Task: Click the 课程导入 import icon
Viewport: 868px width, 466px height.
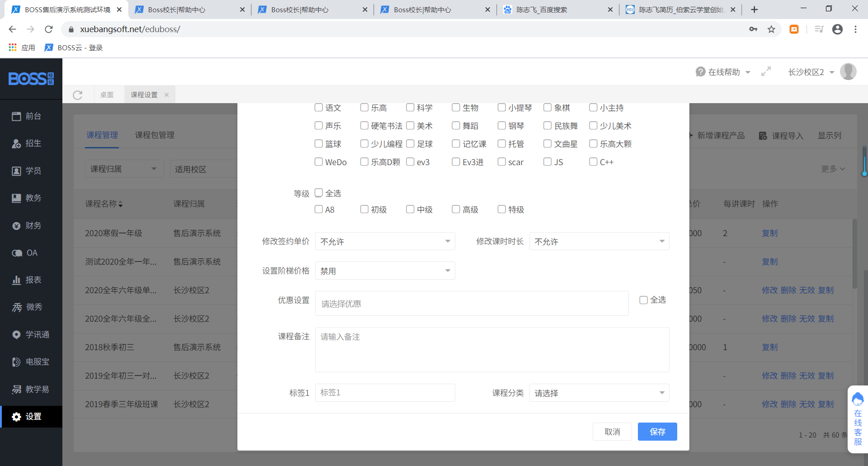Action: 763,136
